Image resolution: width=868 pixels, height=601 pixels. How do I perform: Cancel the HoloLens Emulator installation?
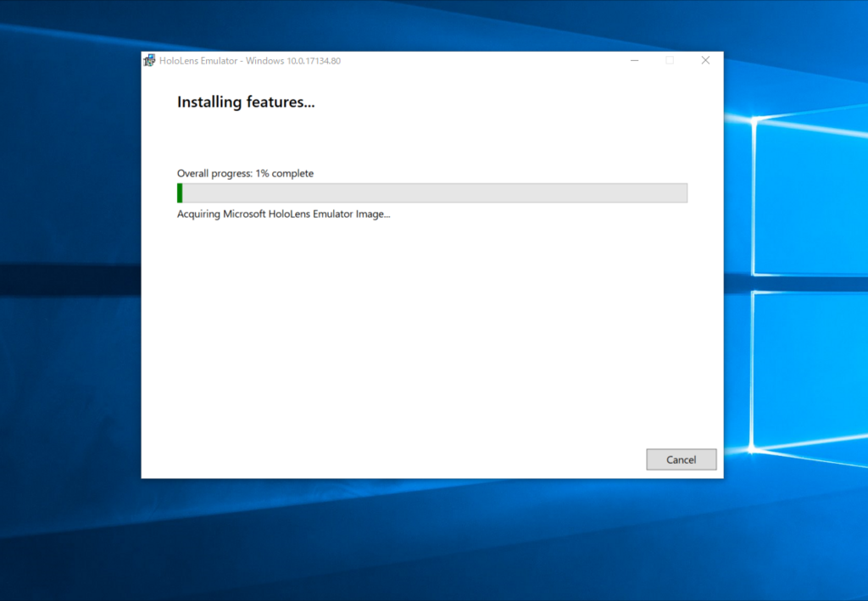point(681,459)
